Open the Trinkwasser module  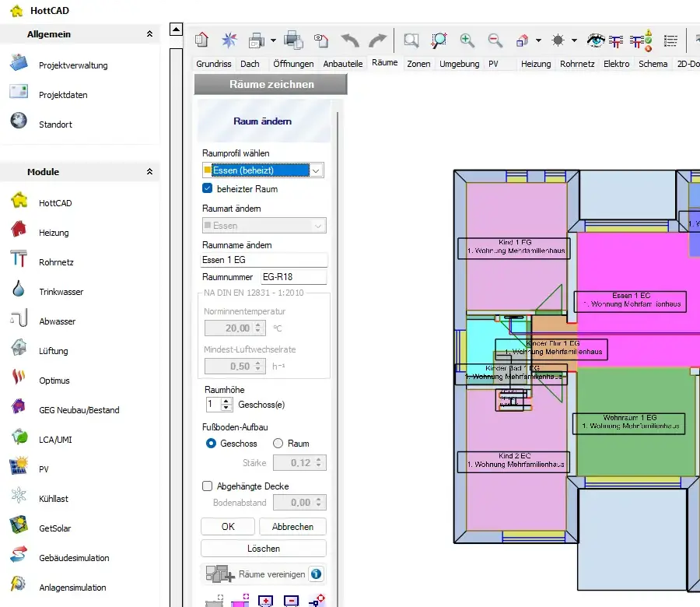click(61, 292)
